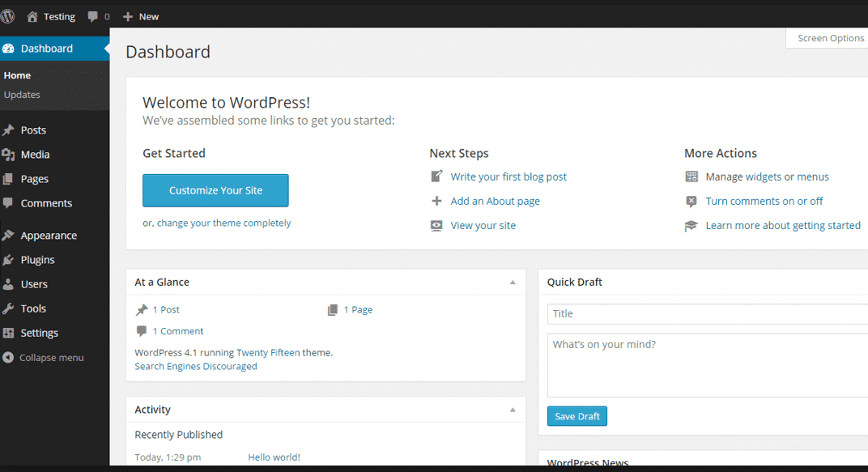Screen dimensions: 868x472
Task: Open the Media menu
Action: (x=35, y=155)
